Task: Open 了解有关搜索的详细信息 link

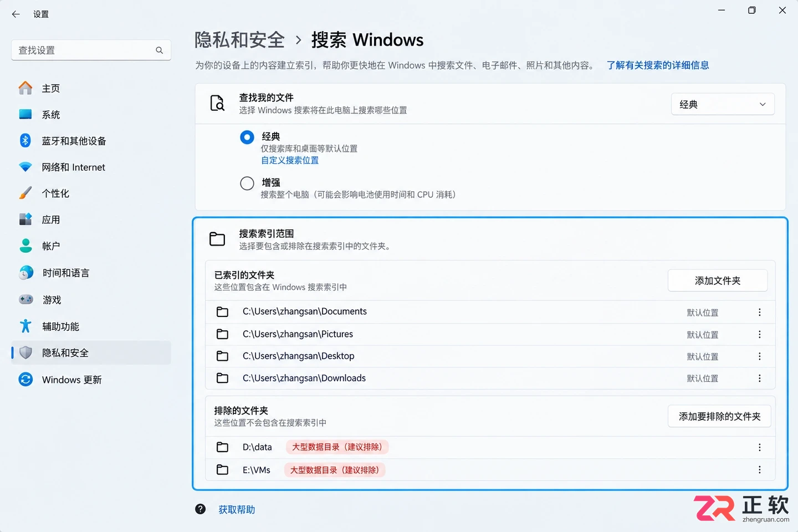Action: [658, 65]
